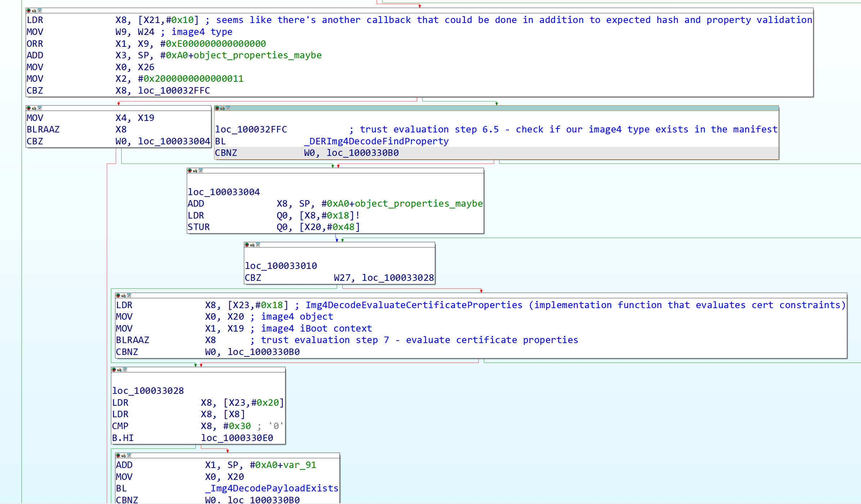Jump to _DERImg4DecodeFindProperty function name

click(x=376, y=141)
